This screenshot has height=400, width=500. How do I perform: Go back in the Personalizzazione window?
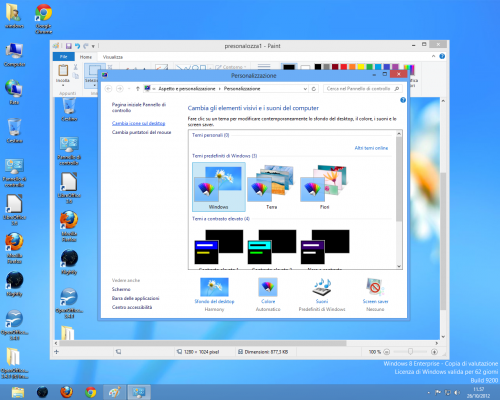[x=108, y=89]
